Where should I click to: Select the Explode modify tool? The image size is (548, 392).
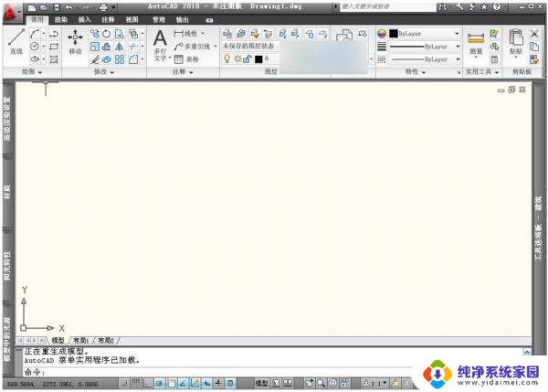click(x=107, y=59)
